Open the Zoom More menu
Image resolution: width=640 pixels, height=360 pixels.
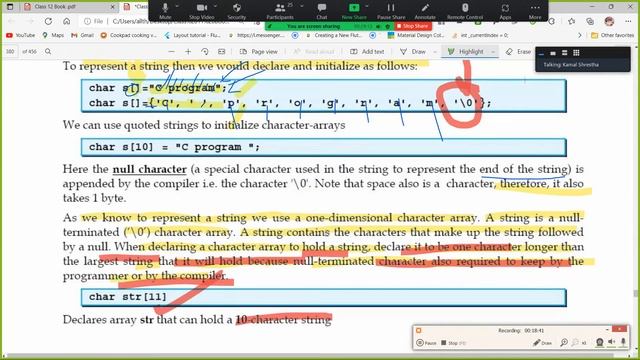click(535, 11)
